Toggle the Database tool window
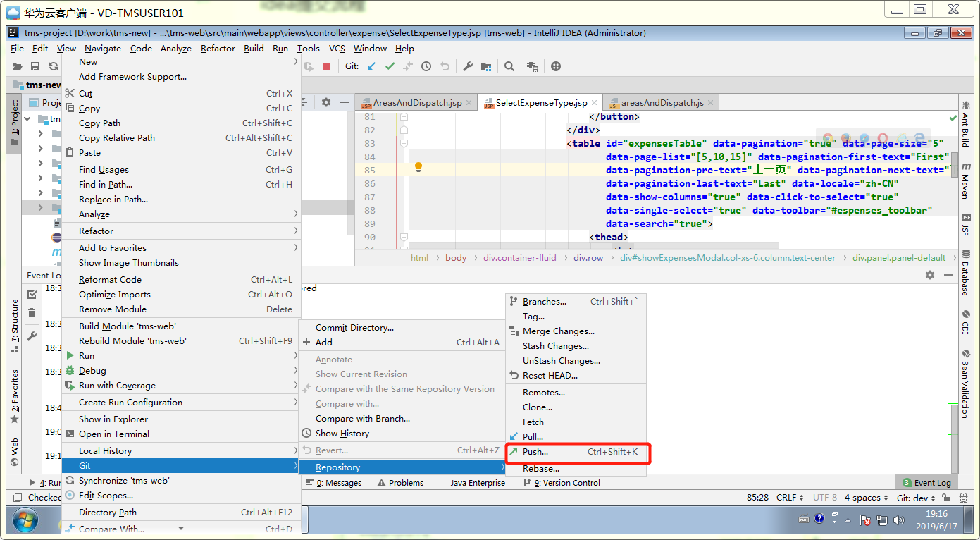 (966, 274)
